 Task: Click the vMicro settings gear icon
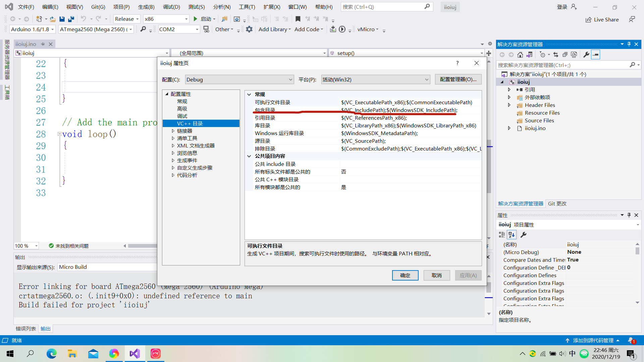point(249,29)
